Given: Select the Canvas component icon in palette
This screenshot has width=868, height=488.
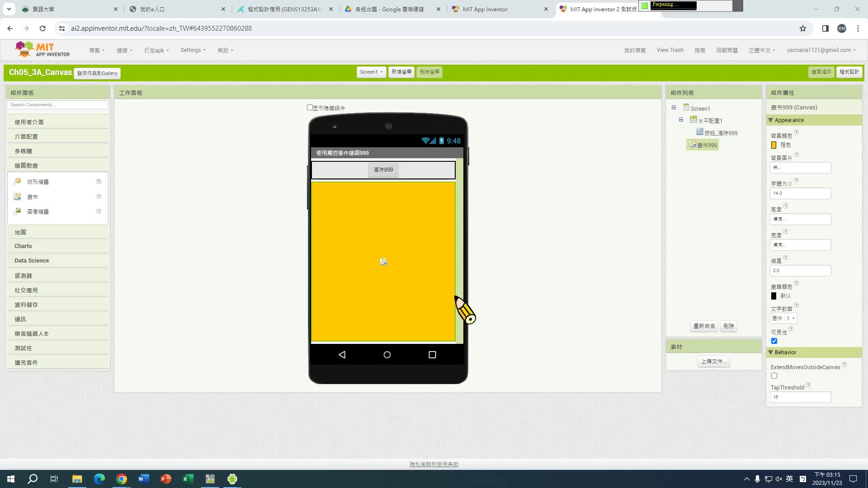Looking at the screenshot, I should [18, 197].
